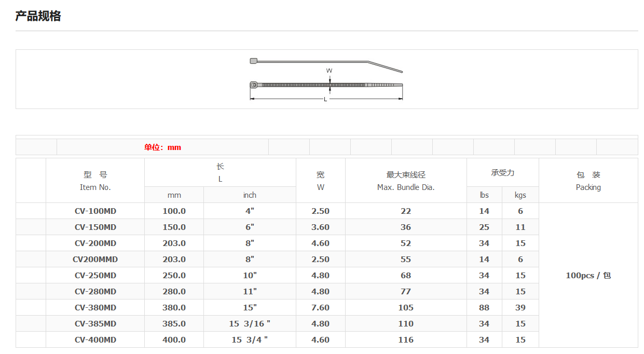Click the 产品规格 section heading
This screenshot has width=644, height=354.
pos(38,16)
